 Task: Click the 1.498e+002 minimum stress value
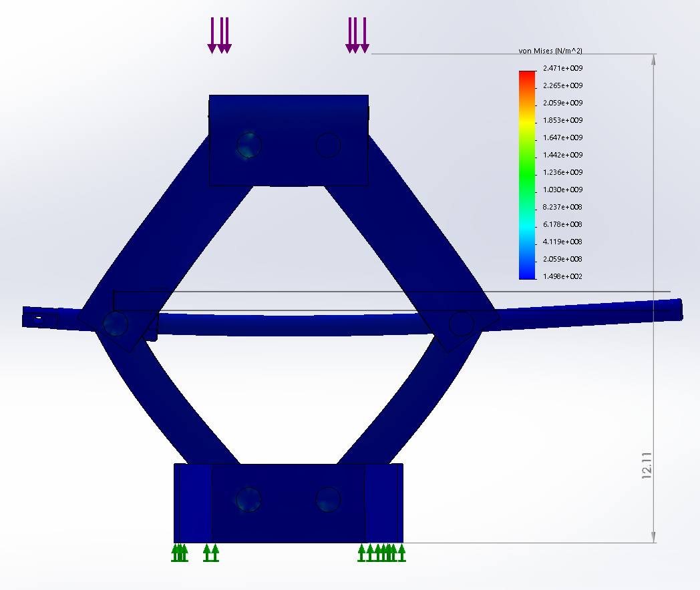[x=562, y=276]
